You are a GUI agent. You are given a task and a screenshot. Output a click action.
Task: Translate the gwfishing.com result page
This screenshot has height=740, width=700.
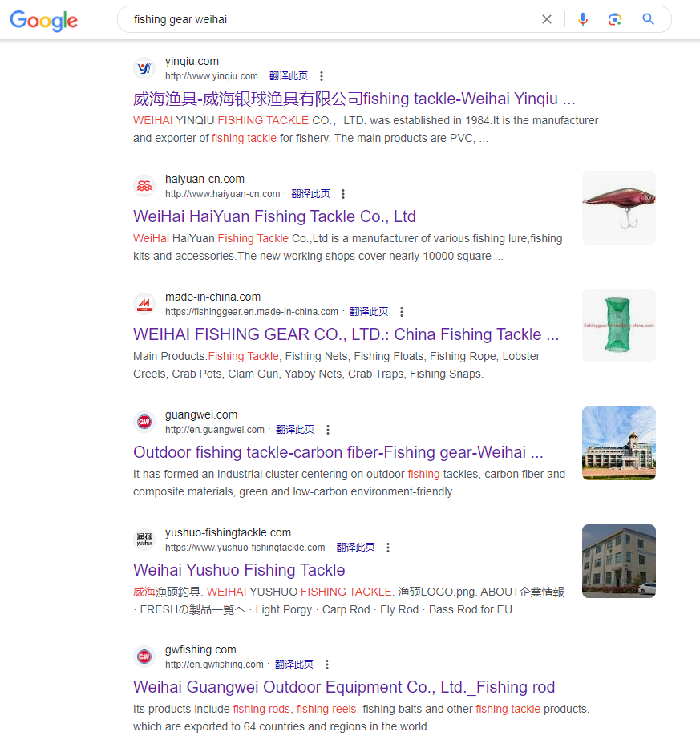click(294, 665)
